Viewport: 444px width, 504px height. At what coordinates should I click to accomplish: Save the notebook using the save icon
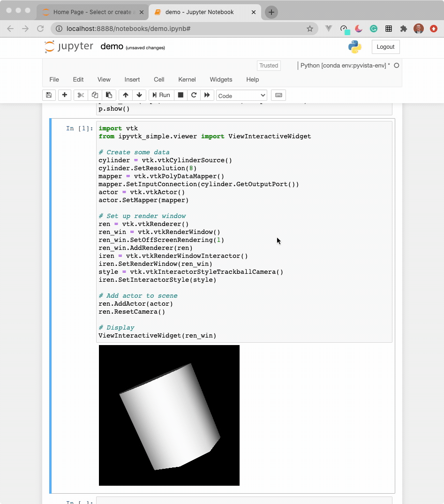(x=49, y=95)
